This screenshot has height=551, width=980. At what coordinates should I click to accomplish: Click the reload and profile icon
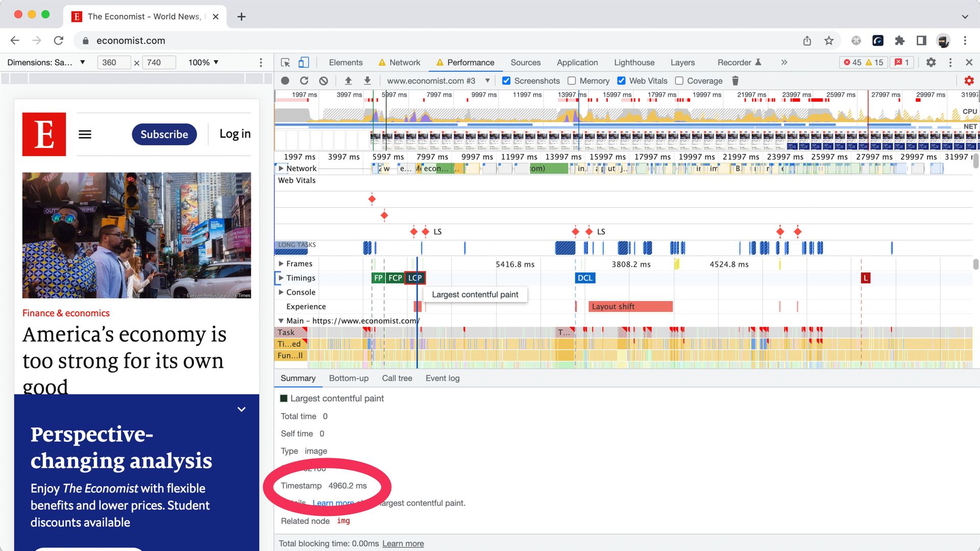(x=304, y=81)
